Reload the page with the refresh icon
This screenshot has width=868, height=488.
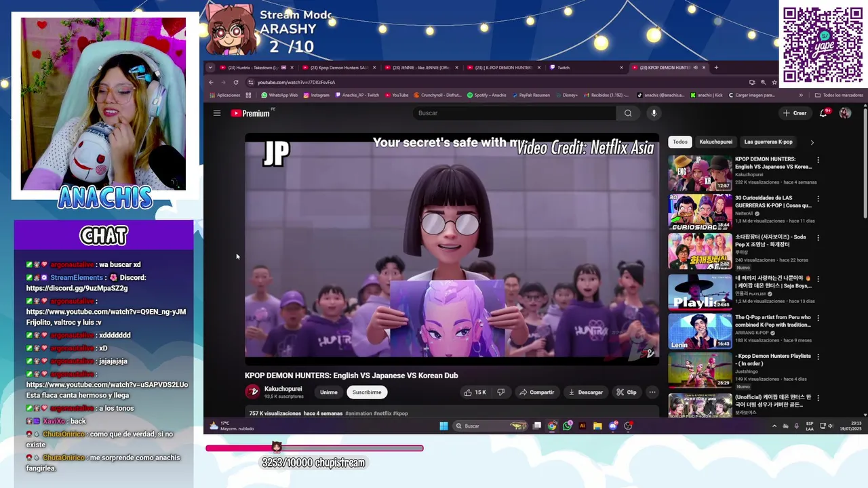pos(236,82)
